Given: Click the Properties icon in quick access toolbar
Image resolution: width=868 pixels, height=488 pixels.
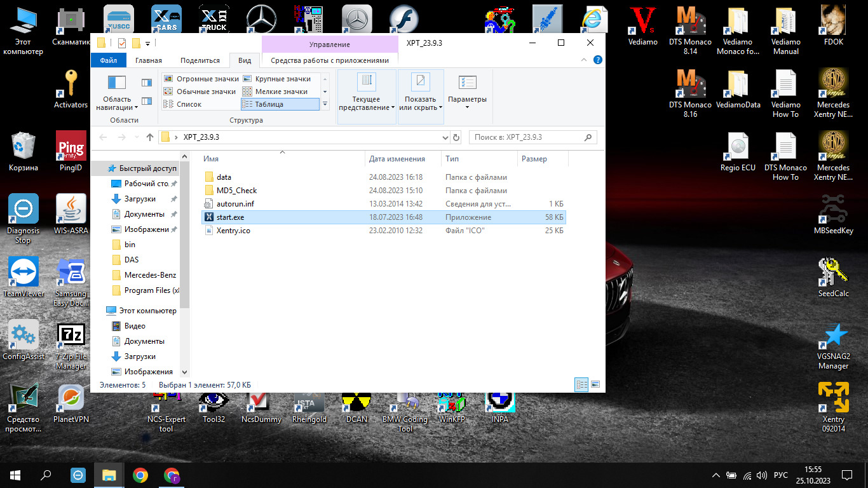Looking at the screenshot, I should [122, 43].
